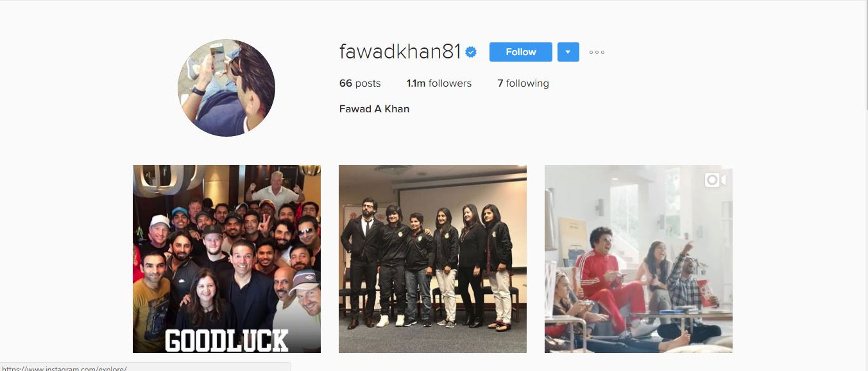The image size is (868, 371).
Task: Click the fawadkhan81 username heading
Action: (400, 52)
